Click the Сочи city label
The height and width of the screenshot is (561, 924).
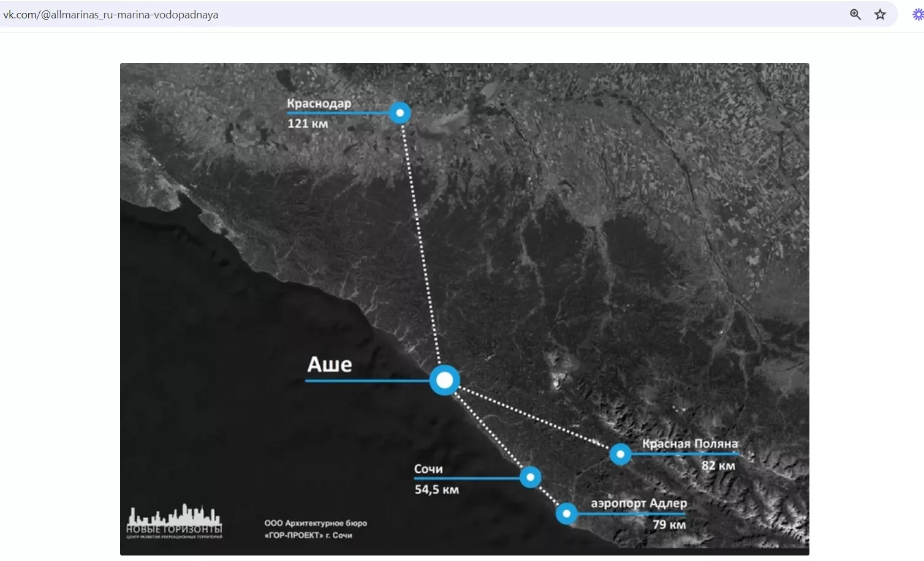tap(428, 469)
